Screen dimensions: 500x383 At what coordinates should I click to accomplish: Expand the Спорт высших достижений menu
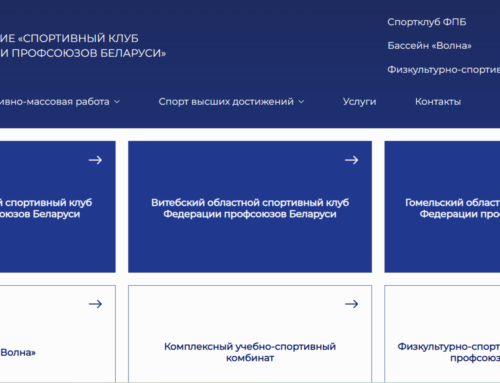(231, 101)
